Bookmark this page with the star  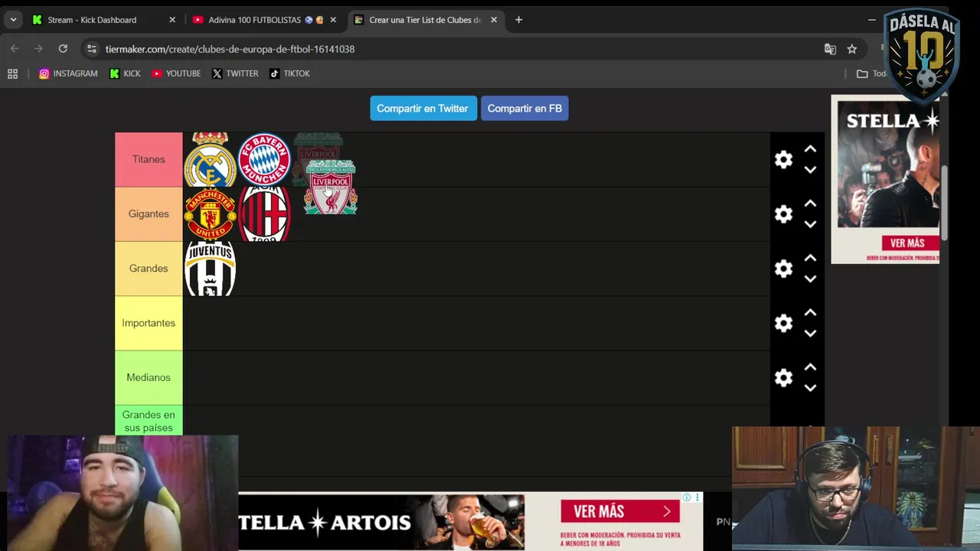(852, 49)
